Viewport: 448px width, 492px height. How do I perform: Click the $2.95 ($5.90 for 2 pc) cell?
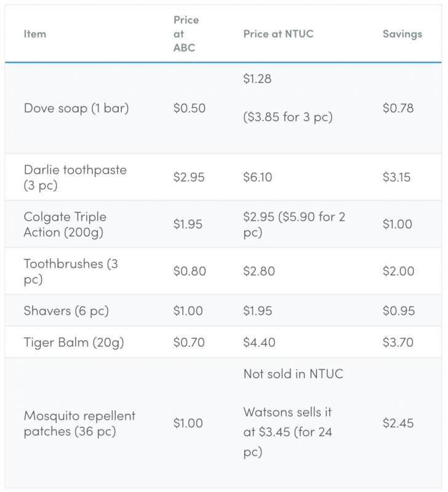click(x=296, y=224)
